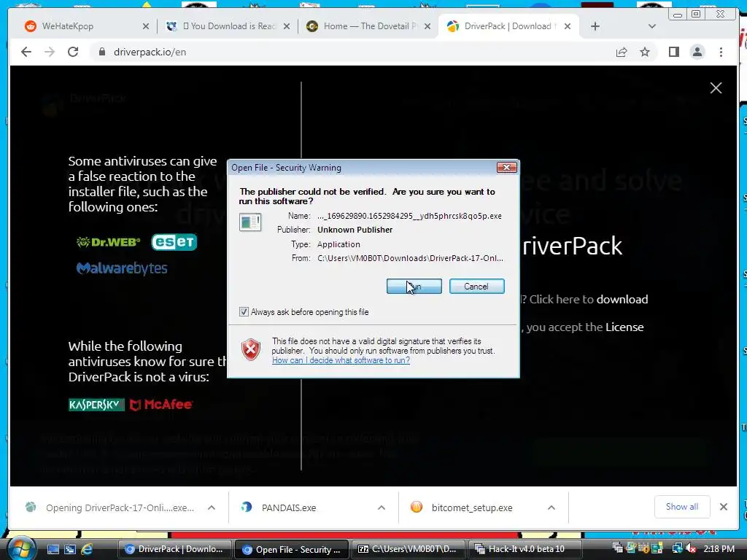Close the WeHateKpop tab
747x560 pixels.
point(146,26)
